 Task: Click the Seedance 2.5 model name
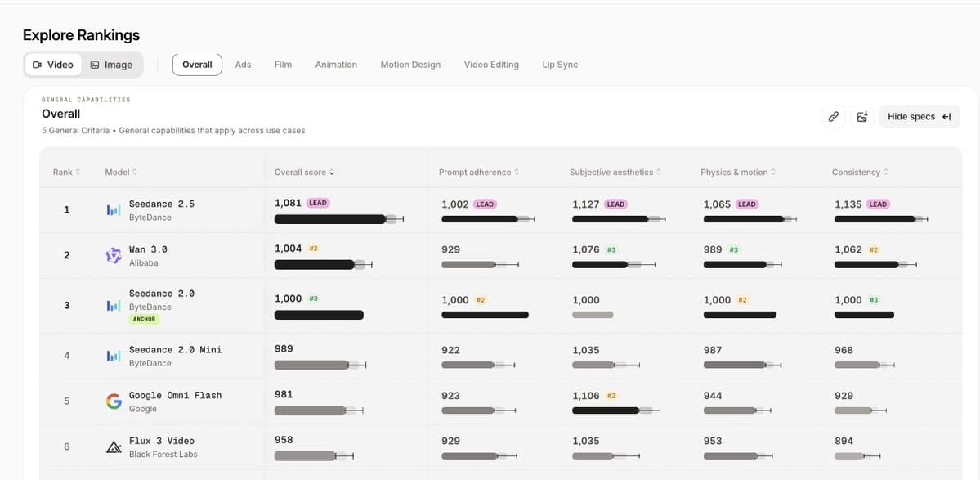pos(162,204)
